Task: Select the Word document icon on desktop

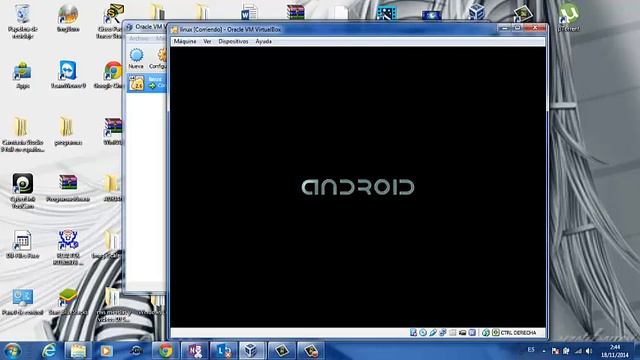Action: click(249, 11)
